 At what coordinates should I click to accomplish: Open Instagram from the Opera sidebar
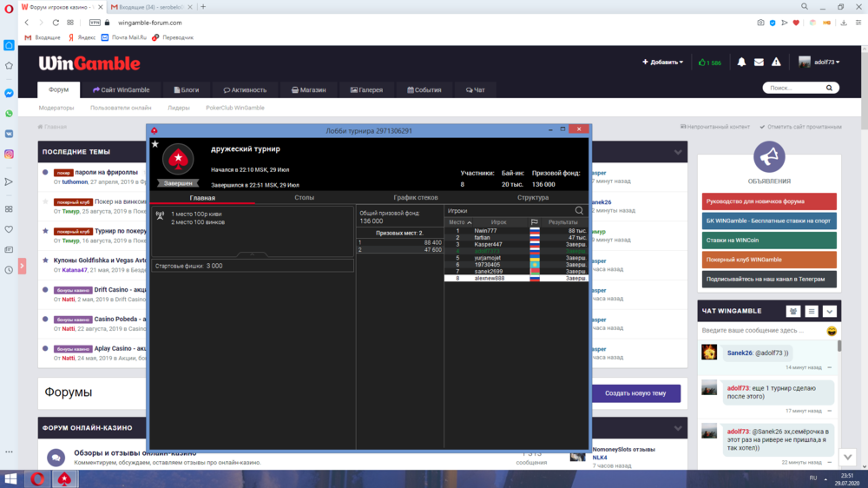point(9,154)
